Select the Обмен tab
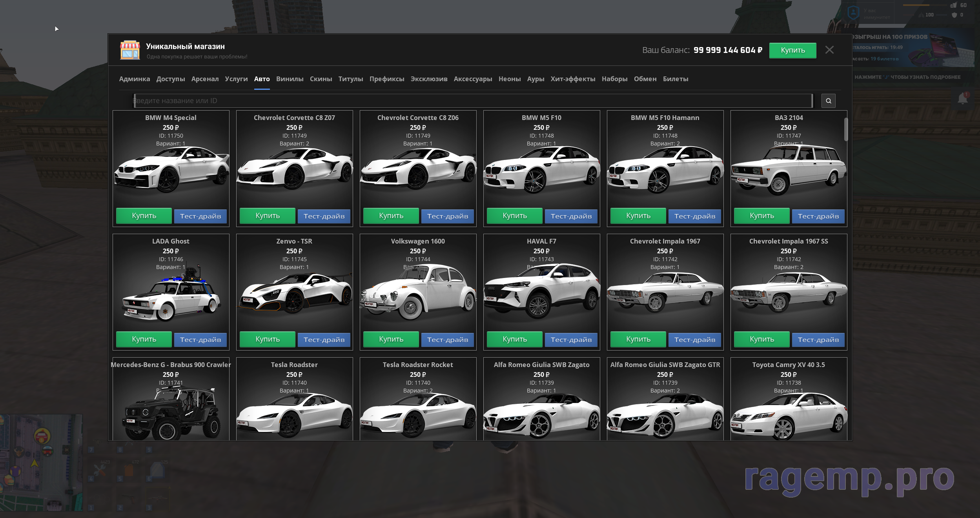The height and width of the screenshot is (518, 980). point(645,79)
